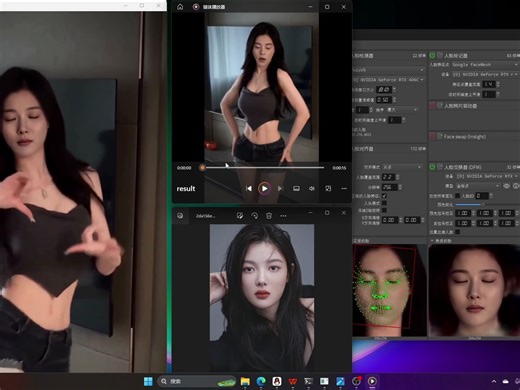The width and height of the screenshot is (520, 390).
Task: Click the eye icon beside model dropdown
Action: click(507, 186)
